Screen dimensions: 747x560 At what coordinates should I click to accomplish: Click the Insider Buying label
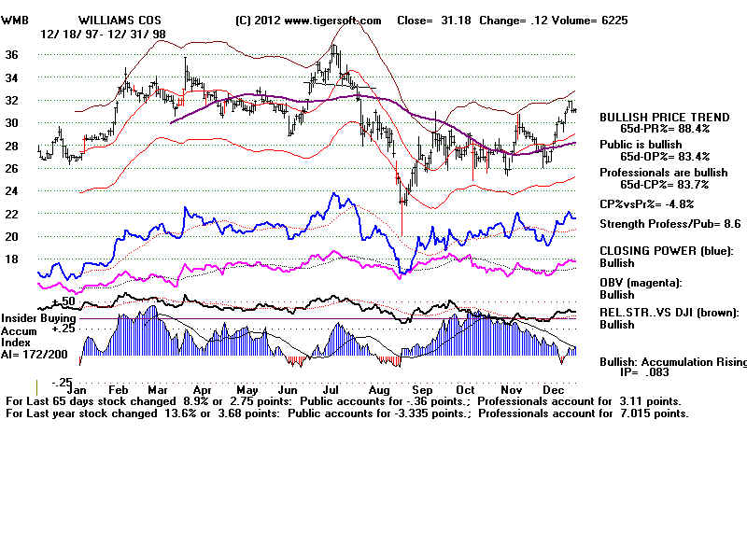(38, 317)
